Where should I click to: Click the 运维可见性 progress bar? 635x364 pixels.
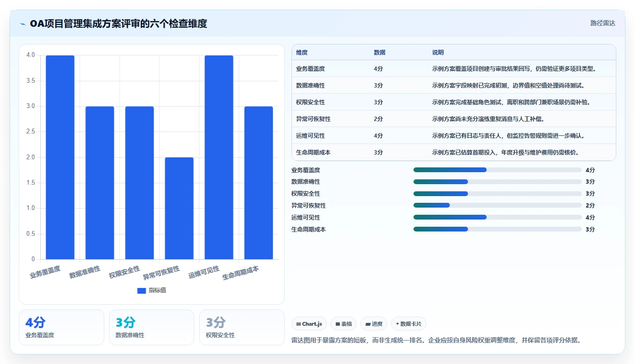click(498, 217)
